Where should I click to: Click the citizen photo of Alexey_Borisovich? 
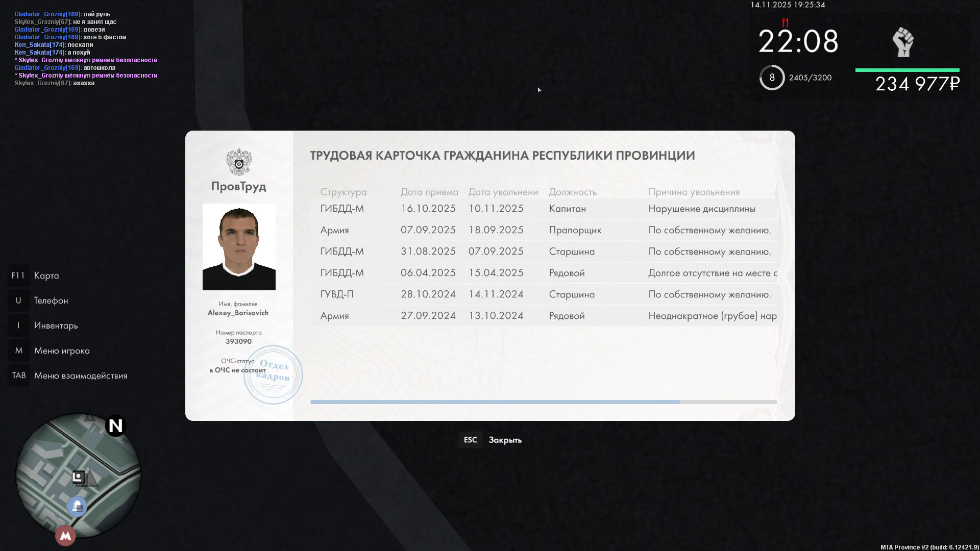[239, 247]
